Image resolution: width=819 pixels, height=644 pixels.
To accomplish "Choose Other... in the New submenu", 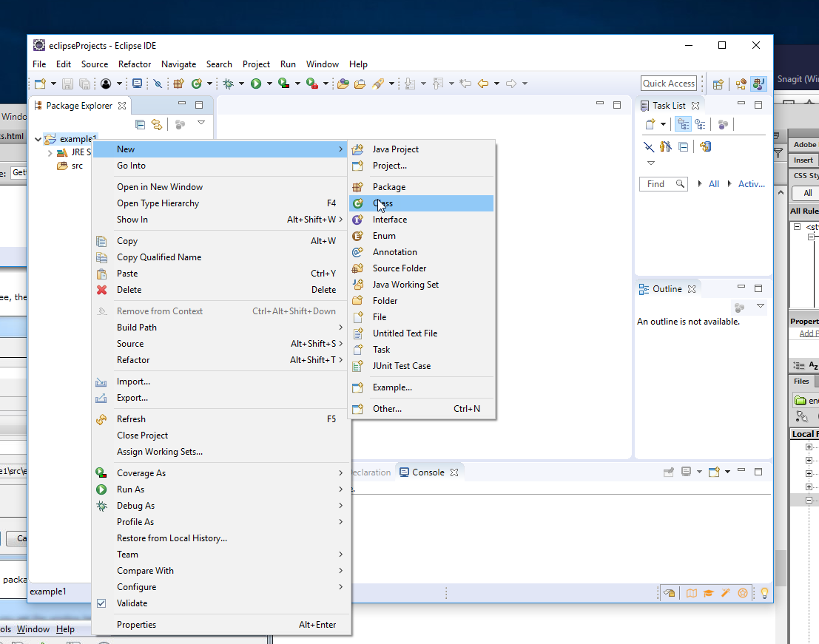I will (x=421, y=409).
